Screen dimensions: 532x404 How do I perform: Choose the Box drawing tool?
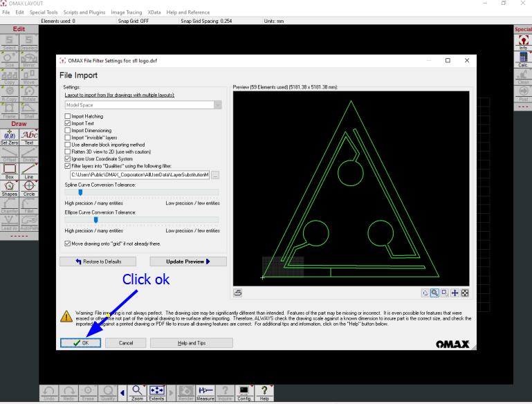(x=10, y=172)
